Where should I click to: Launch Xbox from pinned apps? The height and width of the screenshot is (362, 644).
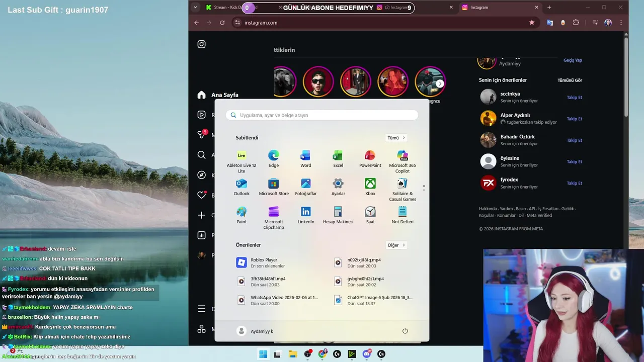370,187
